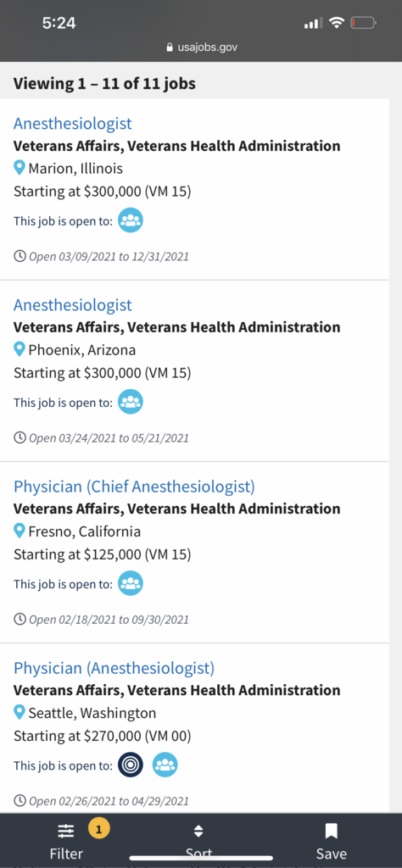The width and height of the screenshot is (402, 868).
Task: Tap location pin beside Marion, Illinois
Action: pyautogui.click(x=20, y=168)
